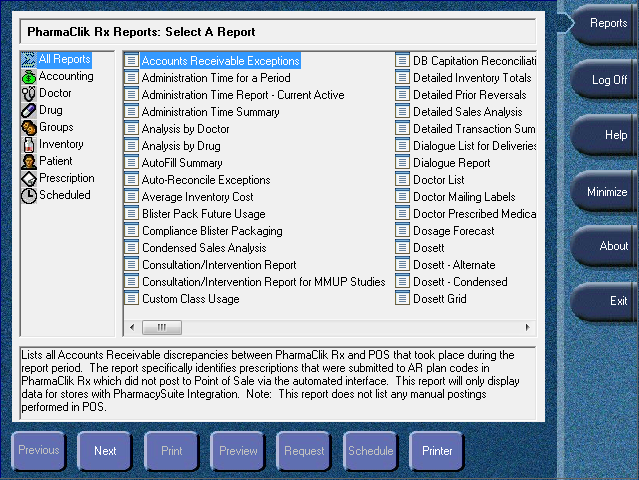Click the Exit side button

[x=604, y=301]
